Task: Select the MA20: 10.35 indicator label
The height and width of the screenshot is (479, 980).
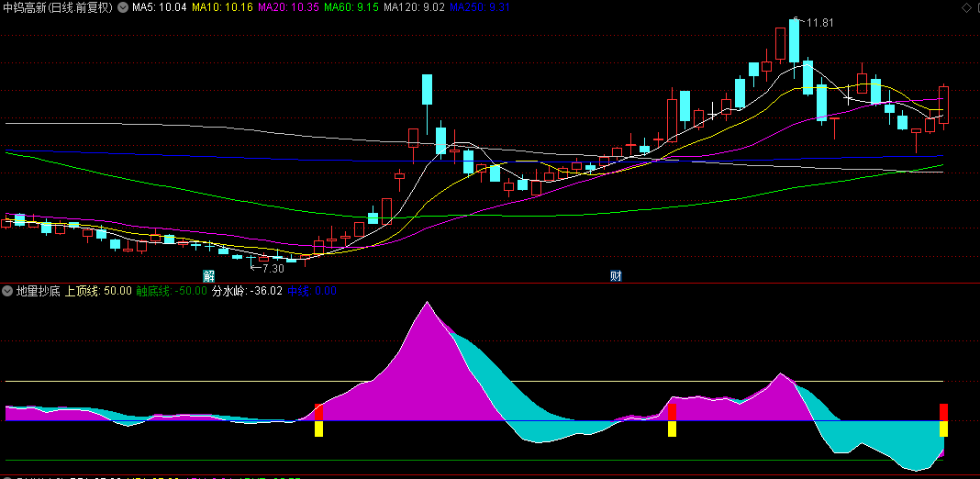Action: [x=287, y=7]
